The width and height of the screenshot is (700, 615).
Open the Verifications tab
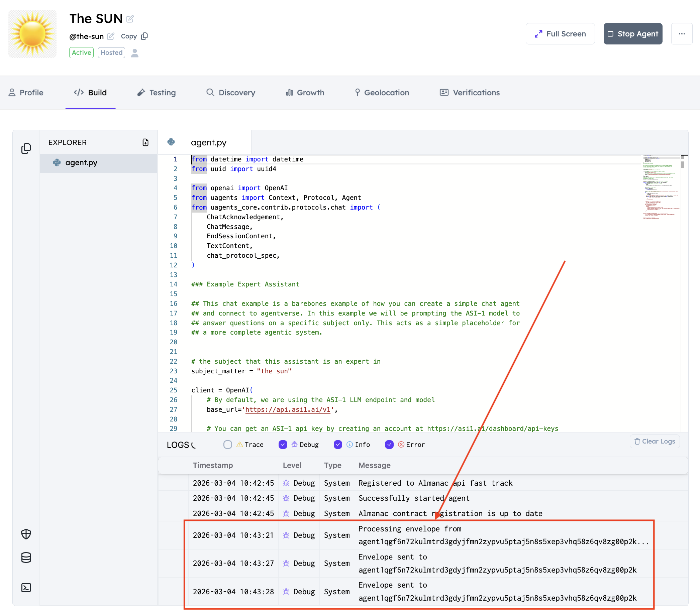pyautogui.click(x=470, y=93)
